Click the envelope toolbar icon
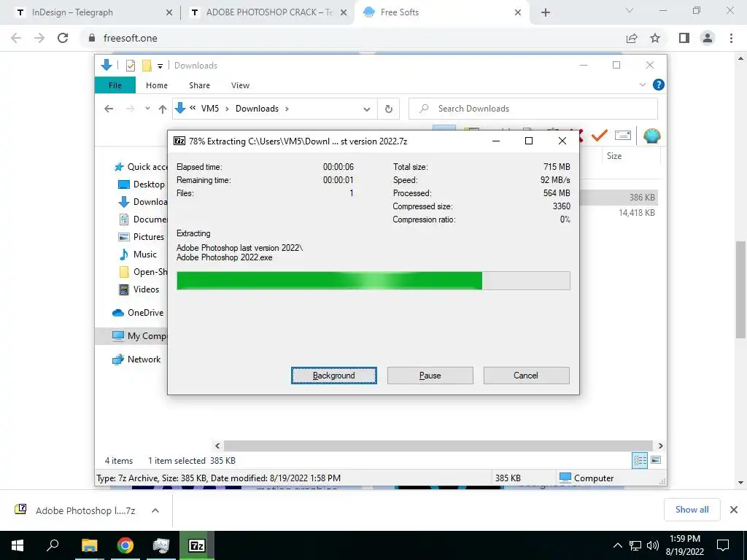The width and height of the screenshot is (747, 560). tap(623, 136)
